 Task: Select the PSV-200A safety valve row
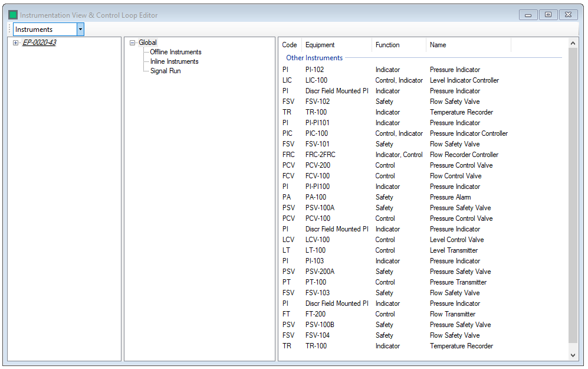pos(320,272)
